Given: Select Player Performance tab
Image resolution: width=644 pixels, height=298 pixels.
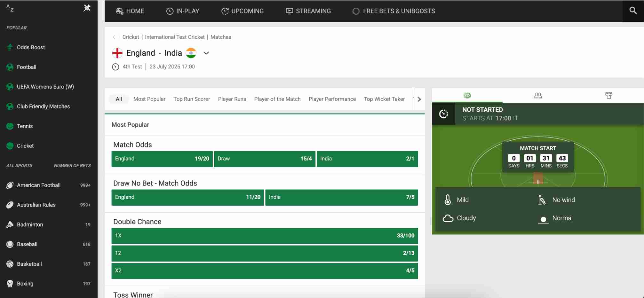Looking at the screenshot, I should click(x=332, y=99).
